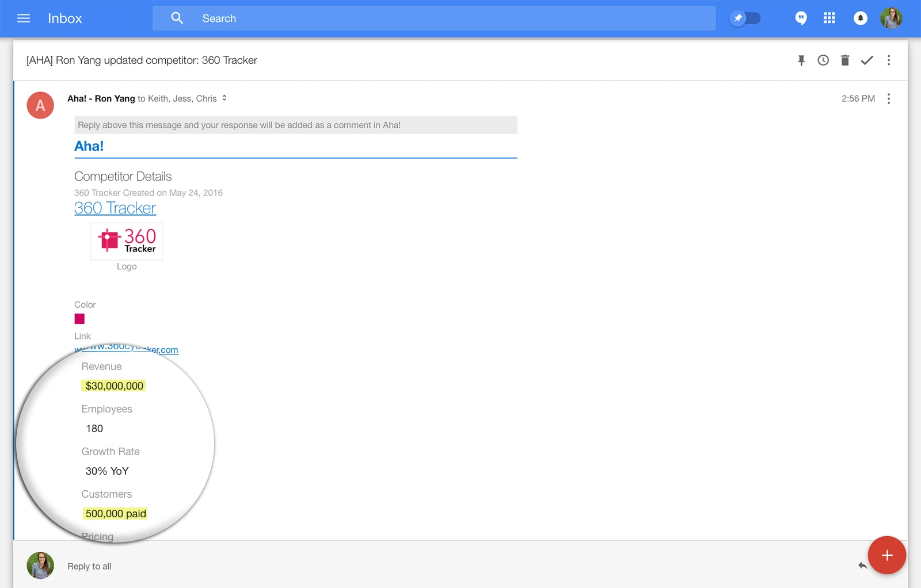The image size is (921, 588).
Task: Delete the conversation with trash icon
Action: tap(845, 60)
